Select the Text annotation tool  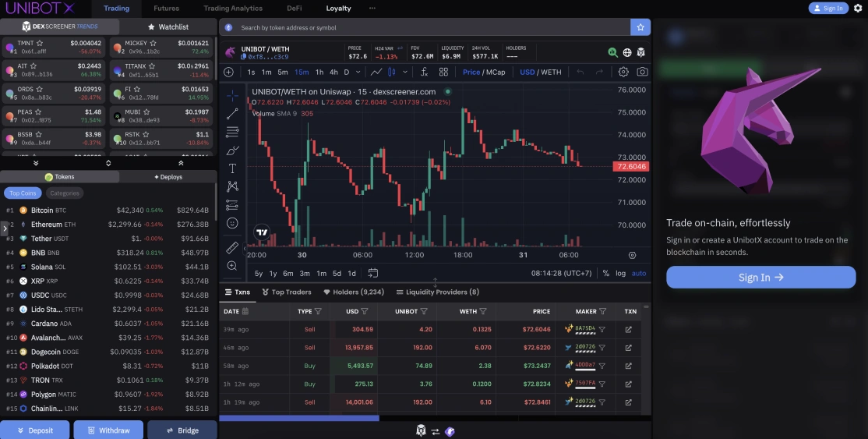click(x=232, y=168)
